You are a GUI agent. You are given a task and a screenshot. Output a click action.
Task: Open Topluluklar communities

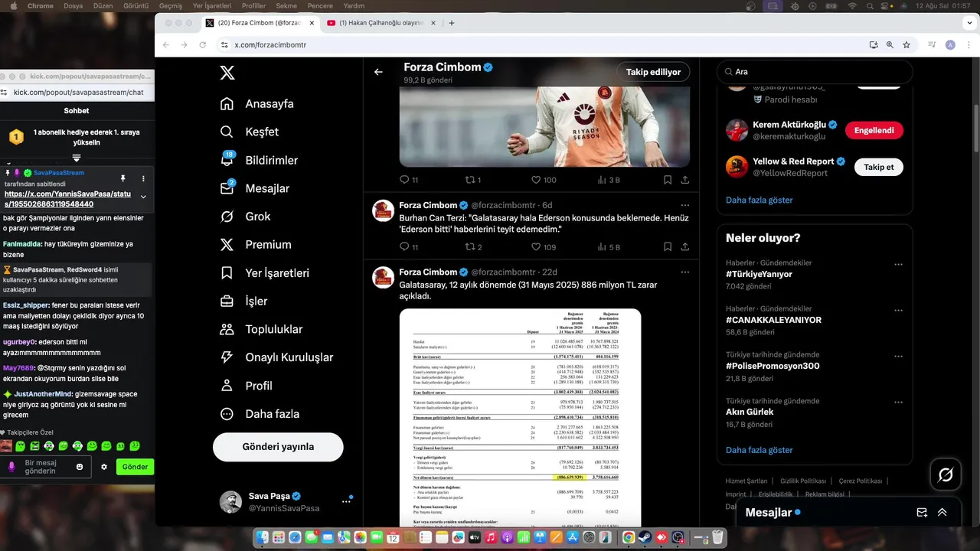261,330
